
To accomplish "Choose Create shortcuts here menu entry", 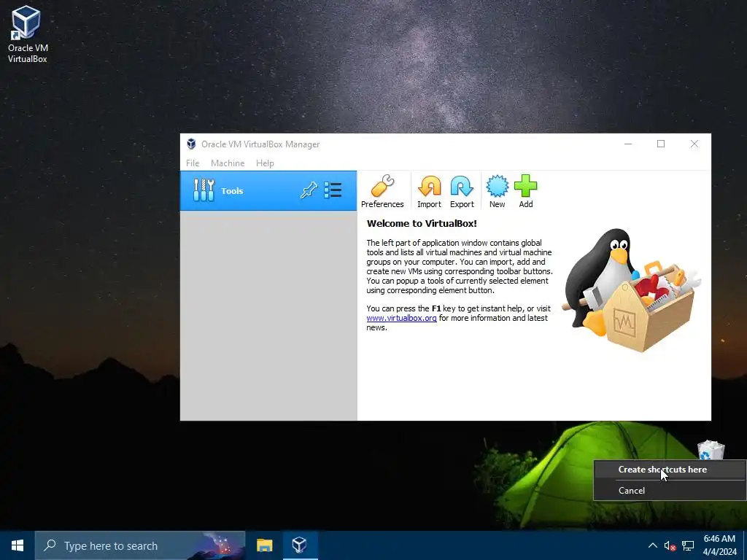I will click(x=670, y=470).
